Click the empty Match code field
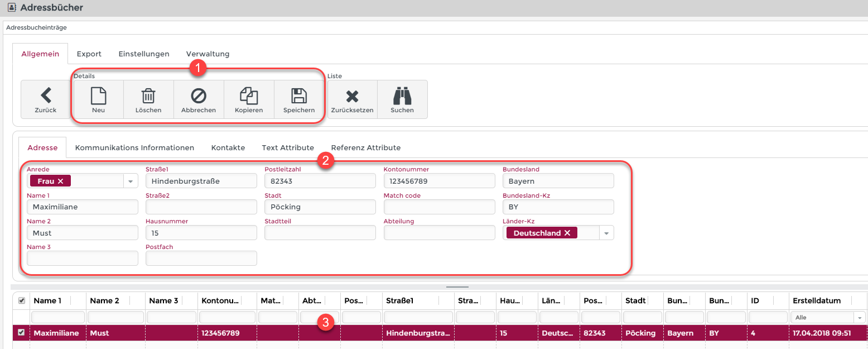This screenshot has height=349, width=868. click(x=440, y=207)
